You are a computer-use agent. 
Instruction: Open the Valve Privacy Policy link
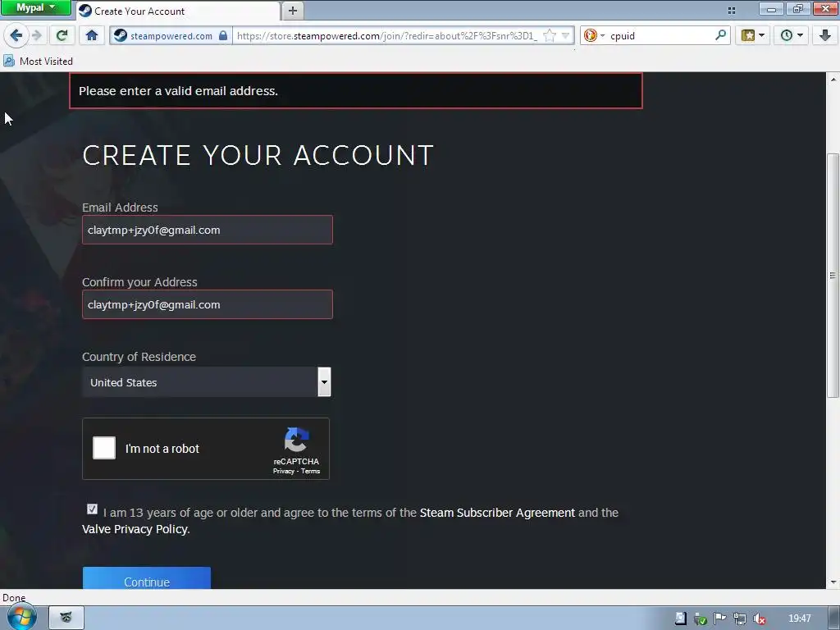(x=135, y=529)
